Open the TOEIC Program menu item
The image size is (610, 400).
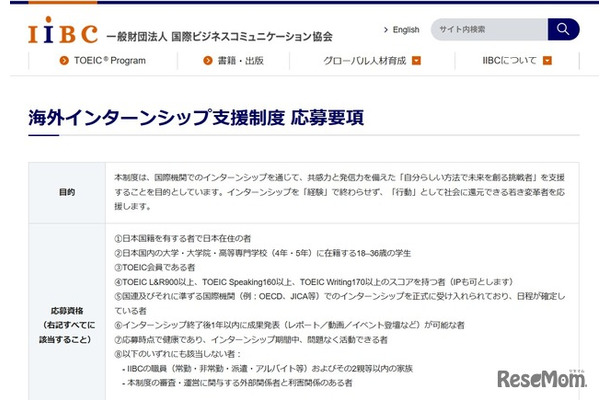tap(103, 61)
